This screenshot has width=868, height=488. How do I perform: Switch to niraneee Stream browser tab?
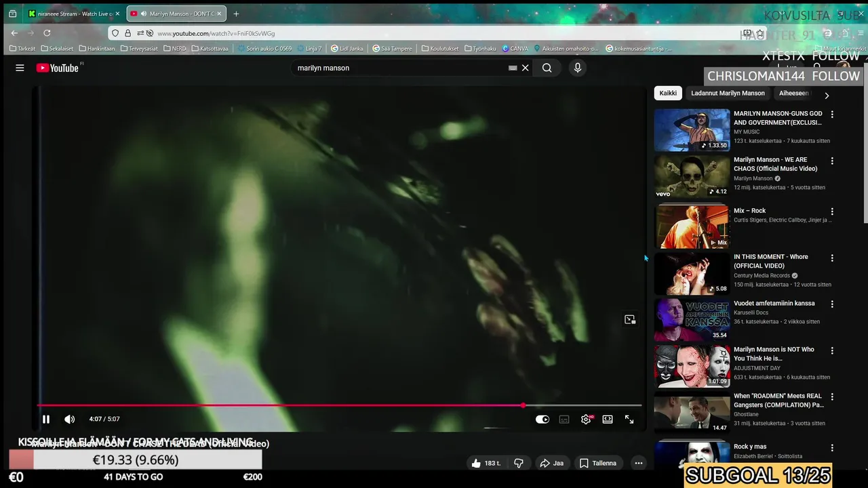(73, 14)
